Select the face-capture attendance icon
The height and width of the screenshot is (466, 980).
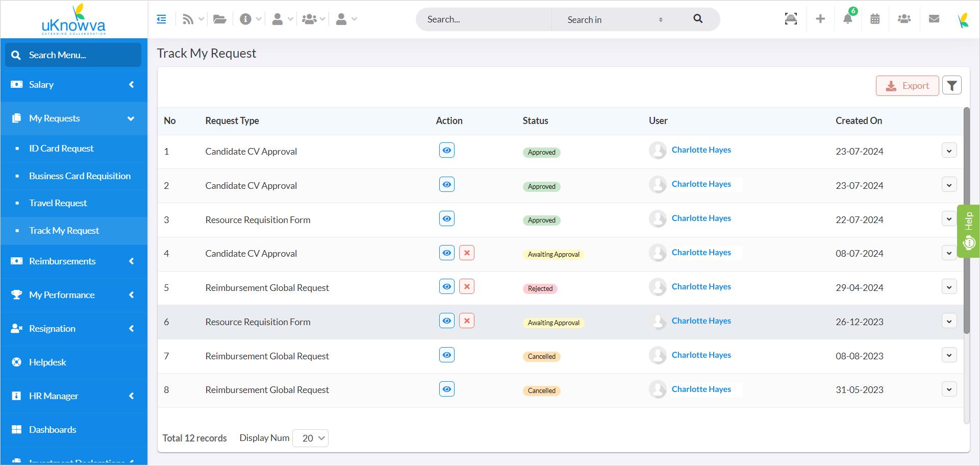tap(791, 19)
